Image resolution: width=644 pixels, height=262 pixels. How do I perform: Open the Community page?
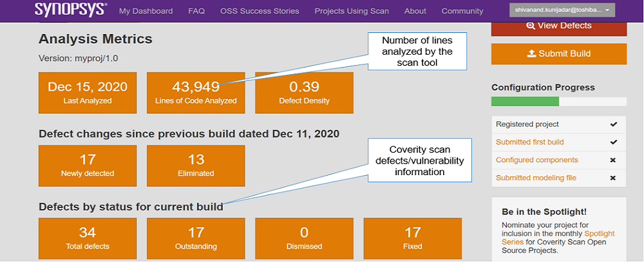462,11
